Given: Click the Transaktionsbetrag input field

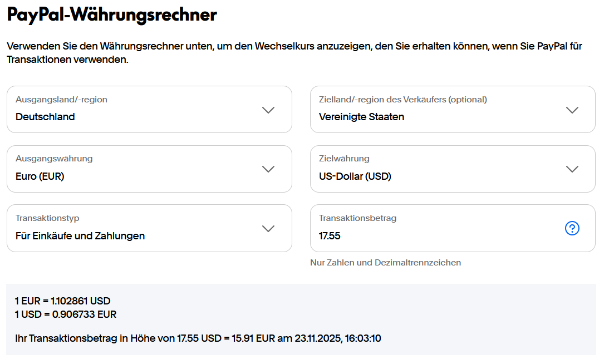Looking at the screenshot, I should (x=434, y=228).
